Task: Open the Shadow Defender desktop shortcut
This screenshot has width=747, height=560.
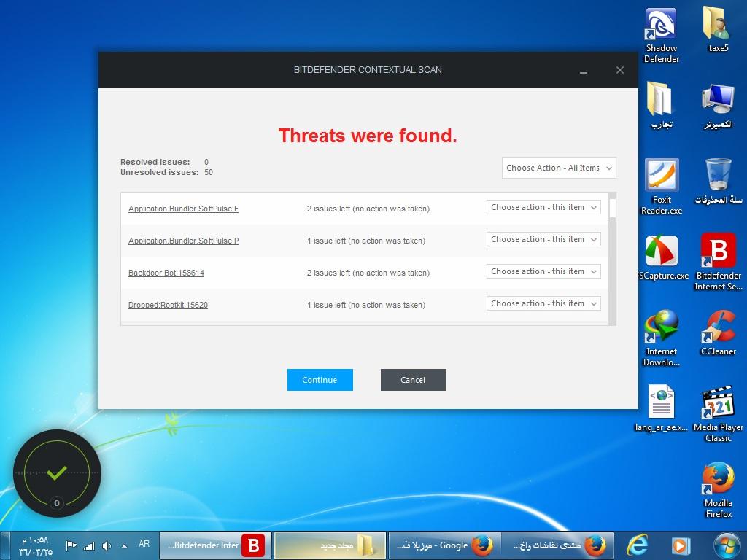Action: click(661, 36)
